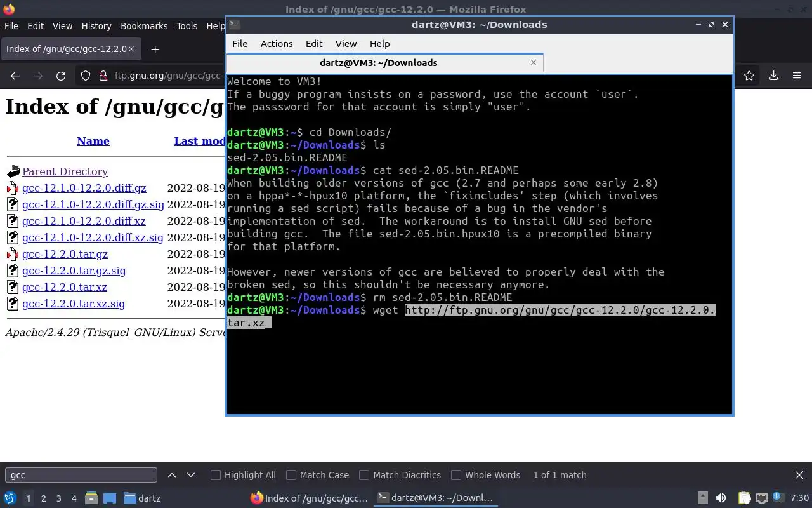The width and height of the screenshot is (812, 508).
Task: Open Firefox View menu
Action: point(62,26)
